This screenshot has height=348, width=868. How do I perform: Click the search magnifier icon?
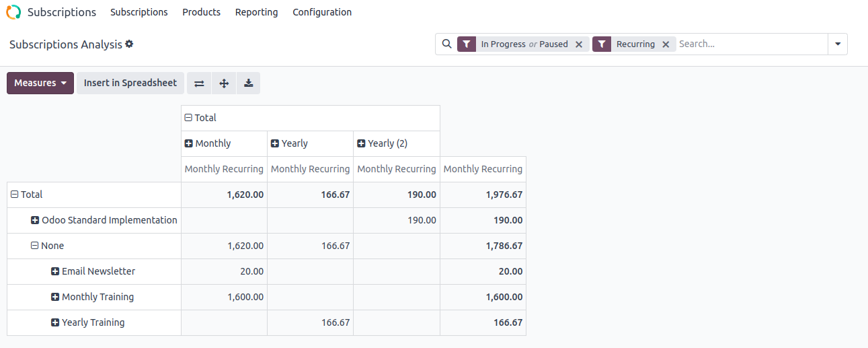coord(447,44)
